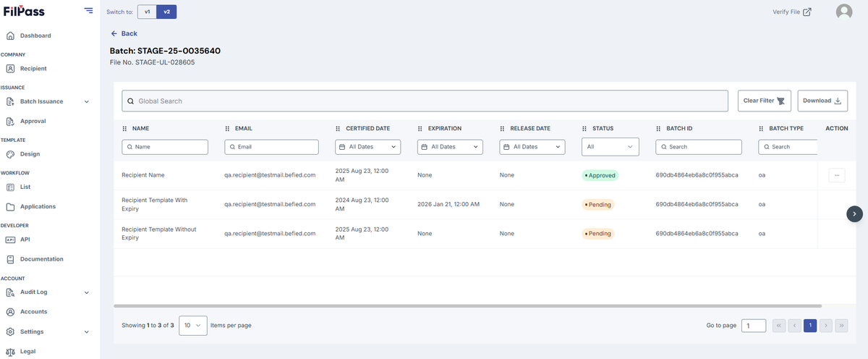Open the Release Date All Dates filter
Screen dimensions: 868x359
point(532,147)
